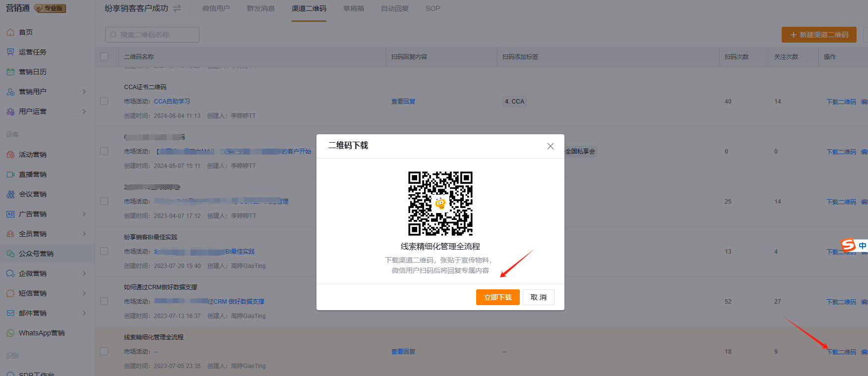Expand the 企微营销 submenu chevron
The image size is (868, 376).
[x=84, y=273]
